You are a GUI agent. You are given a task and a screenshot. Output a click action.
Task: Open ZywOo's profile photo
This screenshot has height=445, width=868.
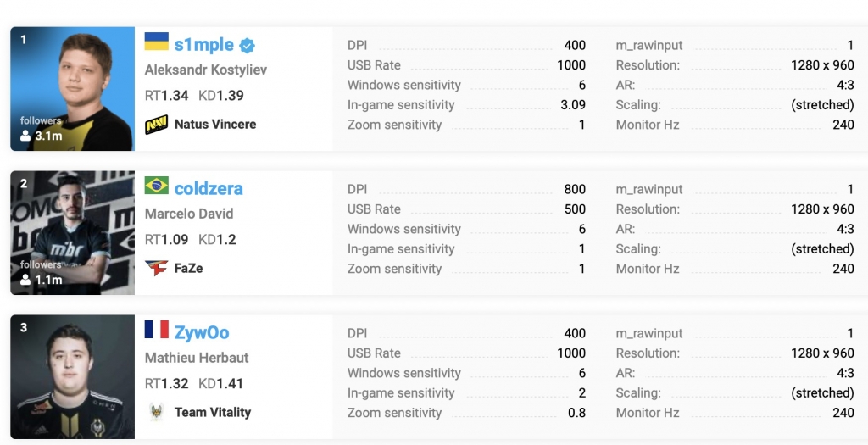click(x=72, y=377)
